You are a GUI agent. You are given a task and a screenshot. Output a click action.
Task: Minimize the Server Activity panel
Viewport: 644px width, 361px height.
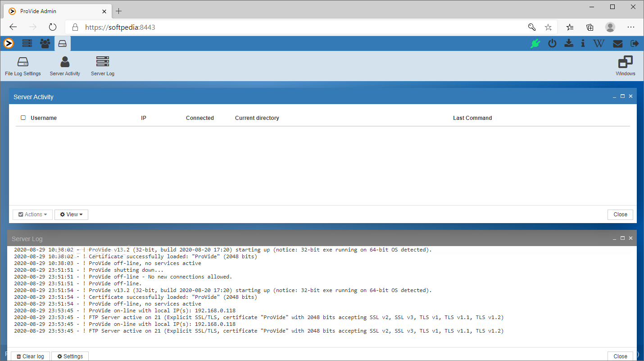tap(615, 96)
